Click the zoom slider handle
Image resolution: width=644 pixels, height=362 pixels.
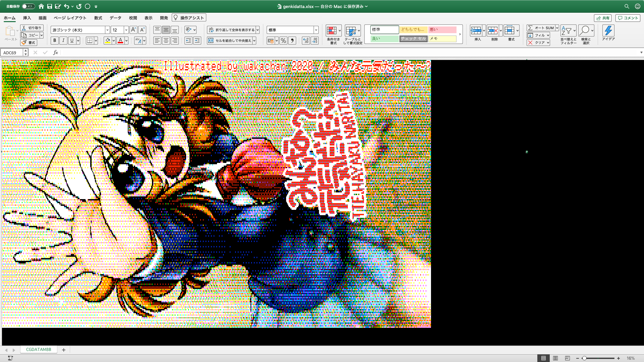point(584,358)
